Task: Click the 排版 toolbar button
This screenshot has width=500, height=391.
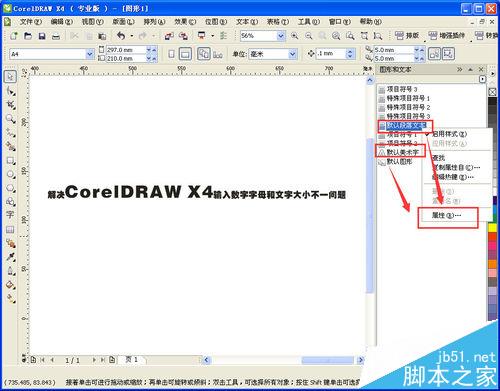Action: [x=407, y=35]
